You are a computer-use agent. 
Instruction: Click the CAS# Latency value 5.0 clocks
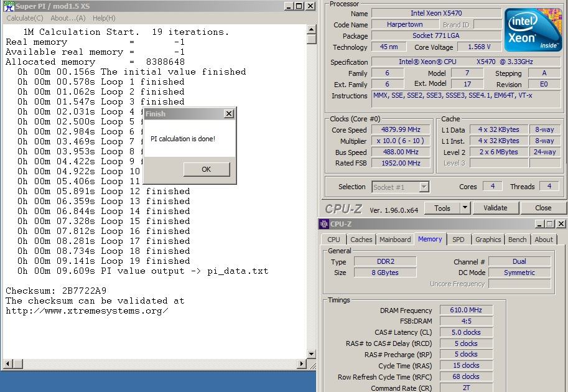point(466,333)
